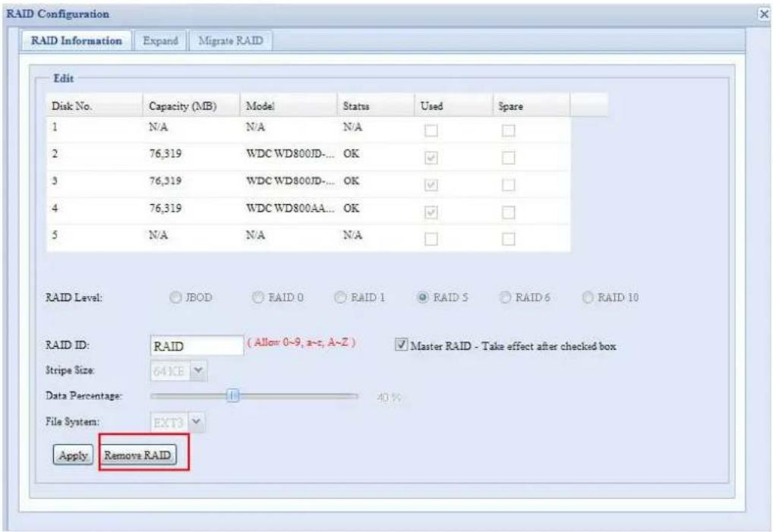The height and width of the screenshot is (532, 773).
Task: Select RAID 10 level
Action: pyautogui.click(x=588, y=297)
